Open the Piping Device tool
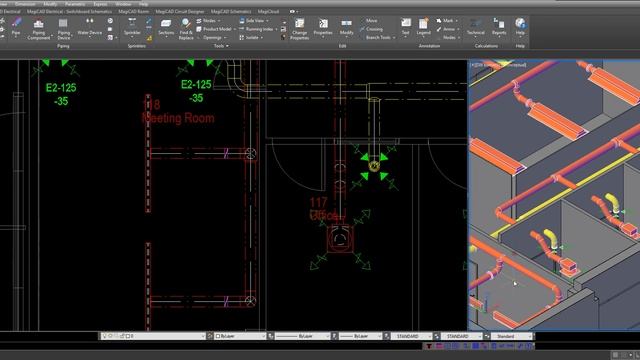 click(64, 29)
